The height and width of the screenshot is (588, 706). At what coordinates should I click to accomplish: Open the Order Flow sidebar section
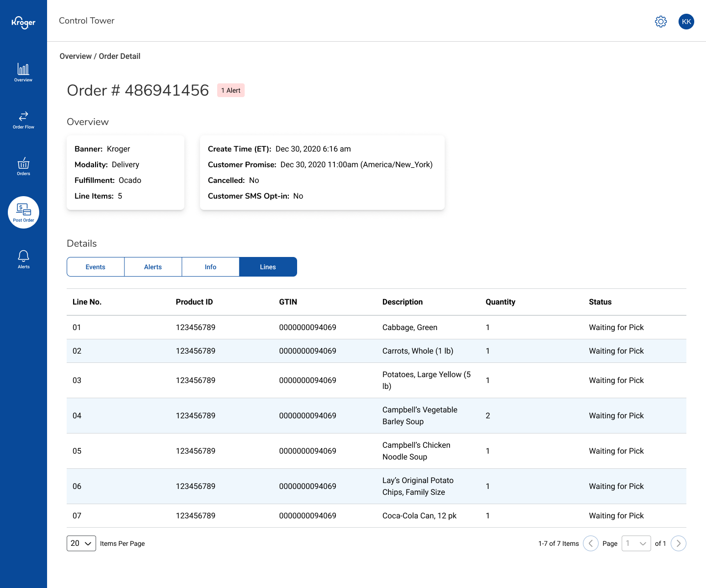point(24,120)
